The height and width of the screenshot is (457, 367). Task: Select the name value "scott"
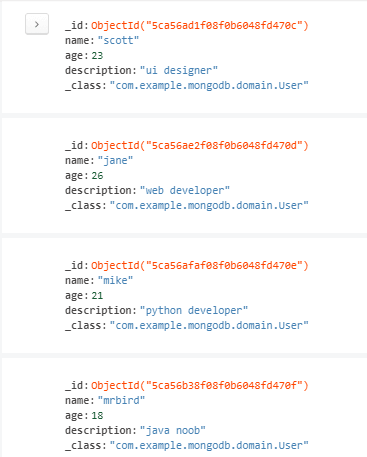(118, 40)
